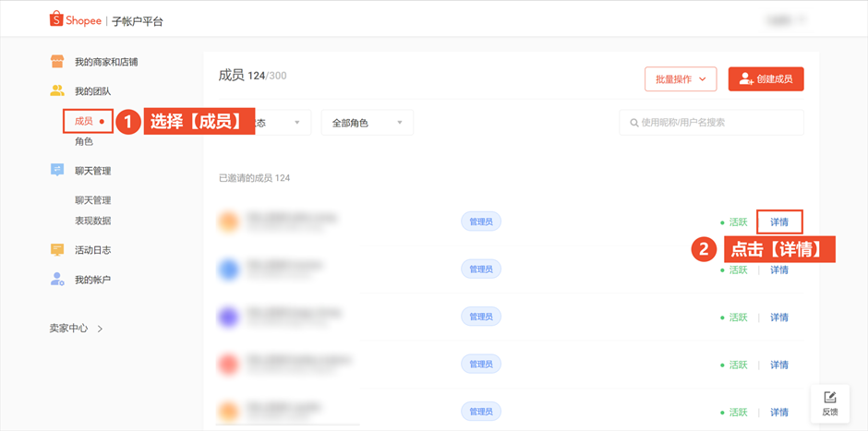Image resolution: width=868 pixels, height=431 pixels.
Task: Click the Shopee logo in the header
Action: click(76, 20)
